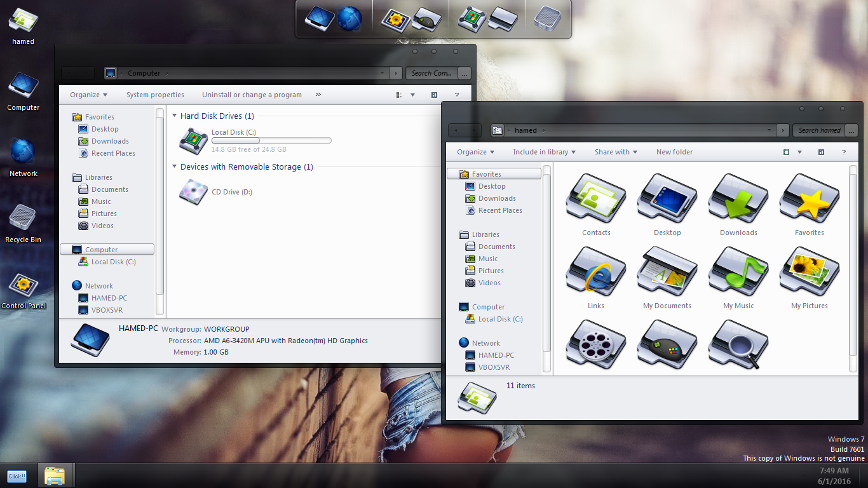This screenshot has height=488, width=868.
Task: Select the Local Disk (C:) drive icon
Action: pos(193,141)
